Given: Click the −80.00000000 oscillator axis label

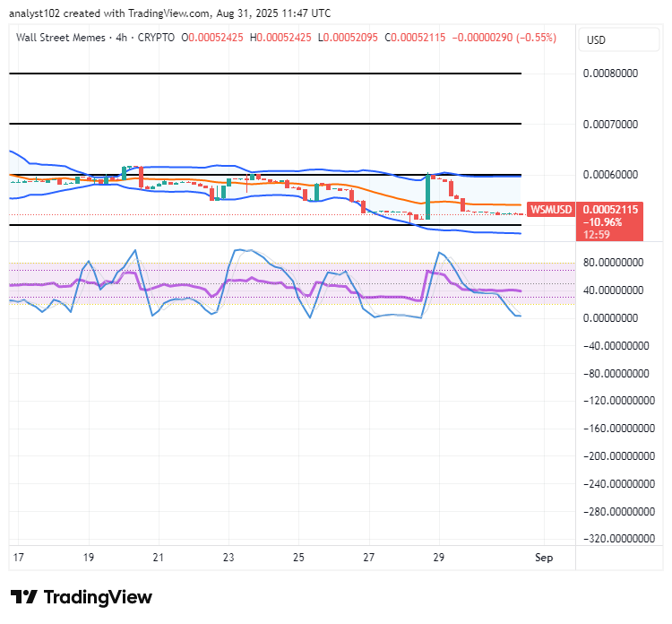Looking at the screenshot, I should point(616,374).
